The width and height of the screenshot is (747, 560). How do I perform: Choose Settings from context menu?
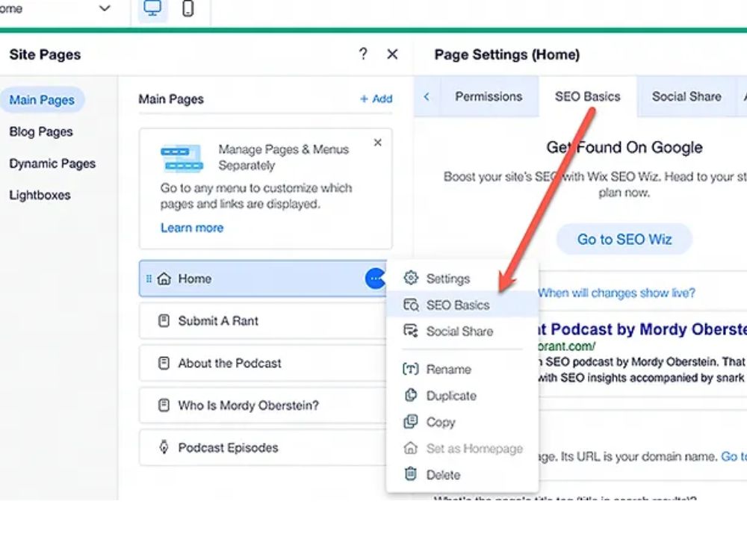coord(462,278)
